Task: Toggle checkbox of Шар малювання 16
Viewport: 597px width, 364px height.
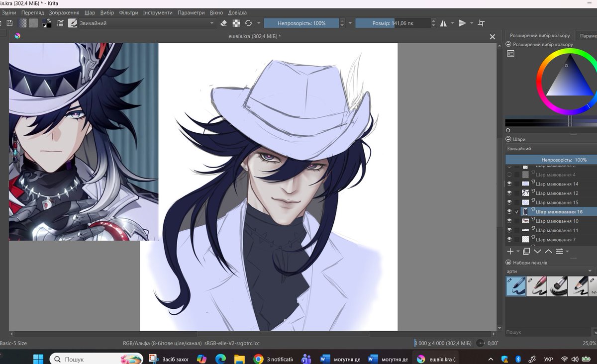Action: click(517, 212)
